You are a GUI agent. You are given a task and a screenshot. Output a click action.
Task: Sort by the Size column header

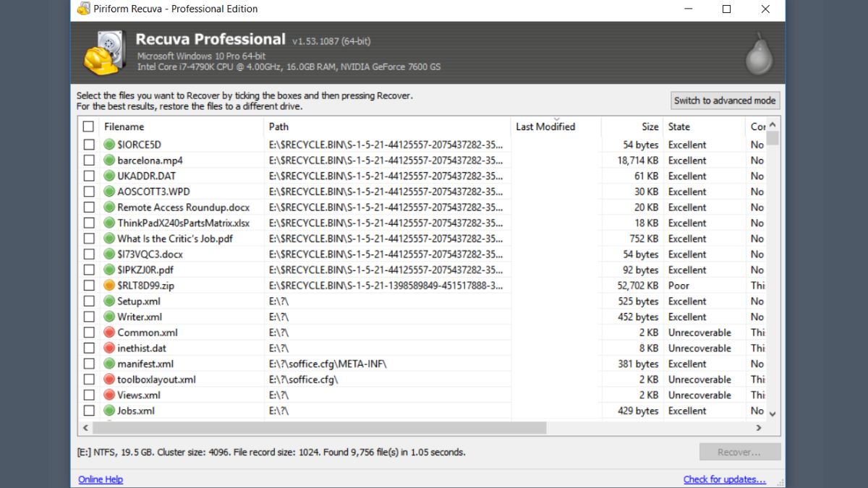(x=632, y=127)
